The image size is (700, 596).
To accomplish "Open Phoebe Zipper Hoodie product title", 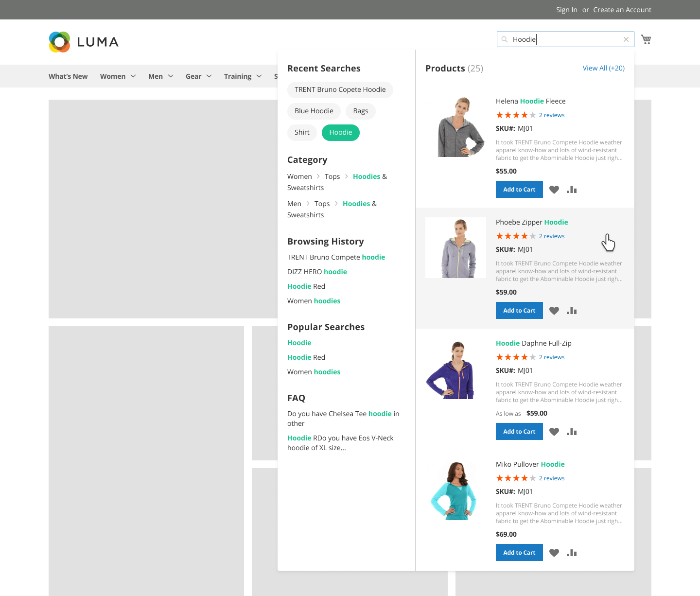I will click(x=532, y=222).
